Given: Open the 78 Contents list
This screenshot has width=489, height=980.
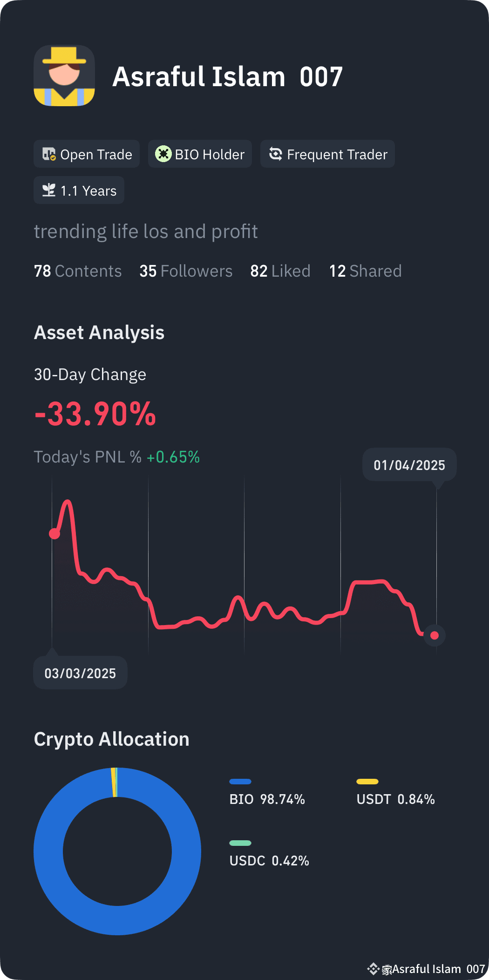Looking at the screenshot, I should coord(78,271).
